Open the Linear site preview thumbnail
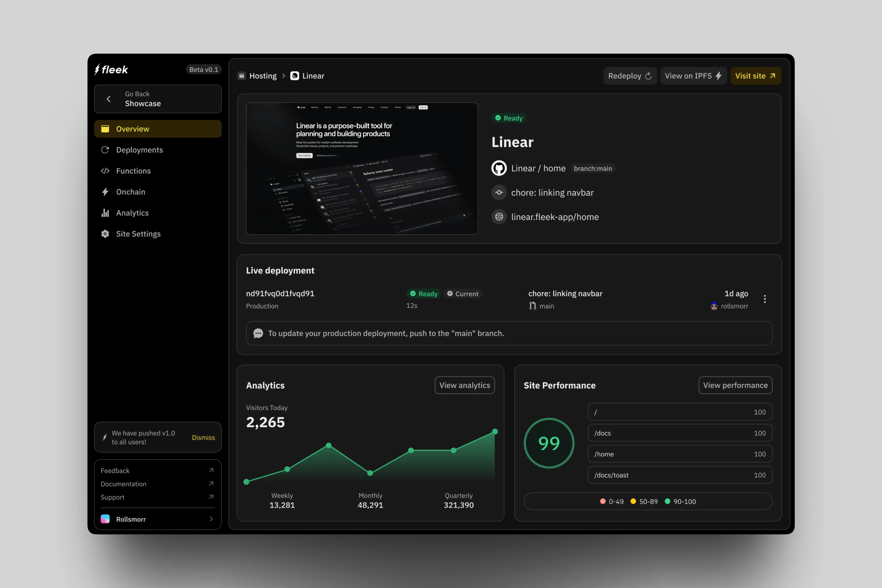The height and width of the screenshot is (588, 882). click(362, 168)
